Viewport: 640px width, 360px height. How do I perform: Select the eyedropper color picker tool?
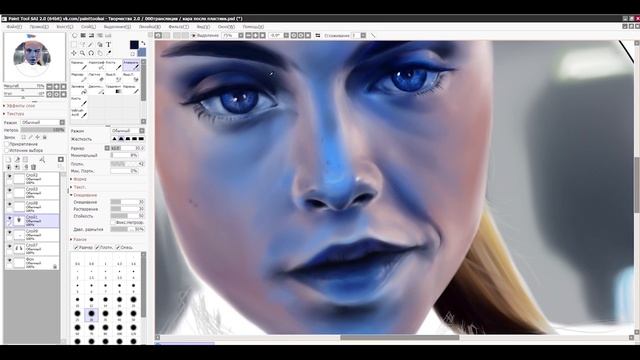tap(109, 53)
